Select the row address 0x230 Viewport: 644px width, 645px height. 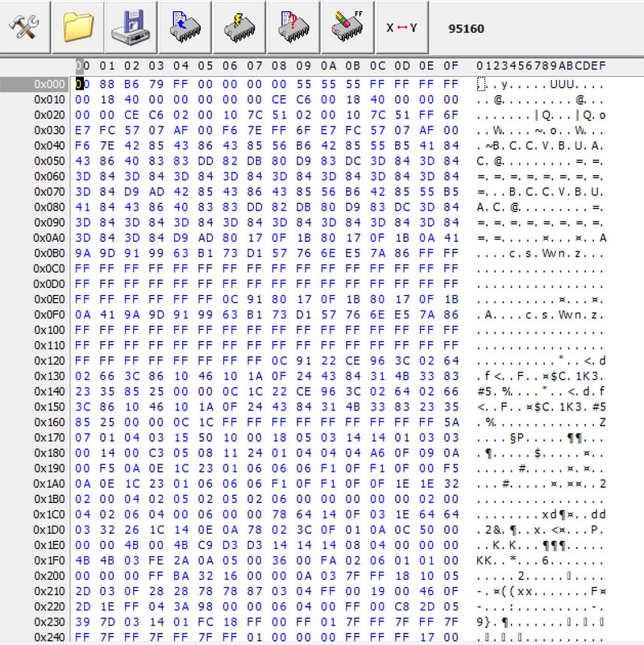pos(50,622)
